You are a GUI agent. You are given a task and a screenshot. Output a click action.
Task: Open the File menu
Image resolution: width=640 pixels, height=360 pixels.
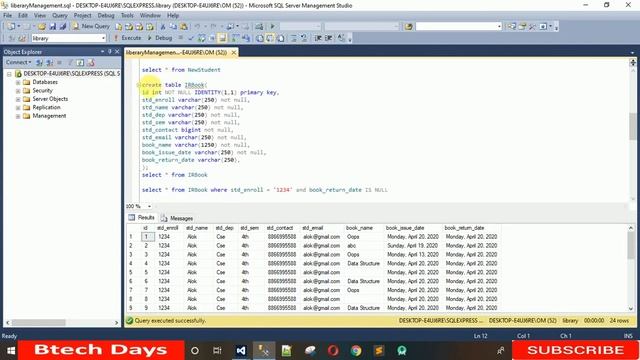pos(7,16)
